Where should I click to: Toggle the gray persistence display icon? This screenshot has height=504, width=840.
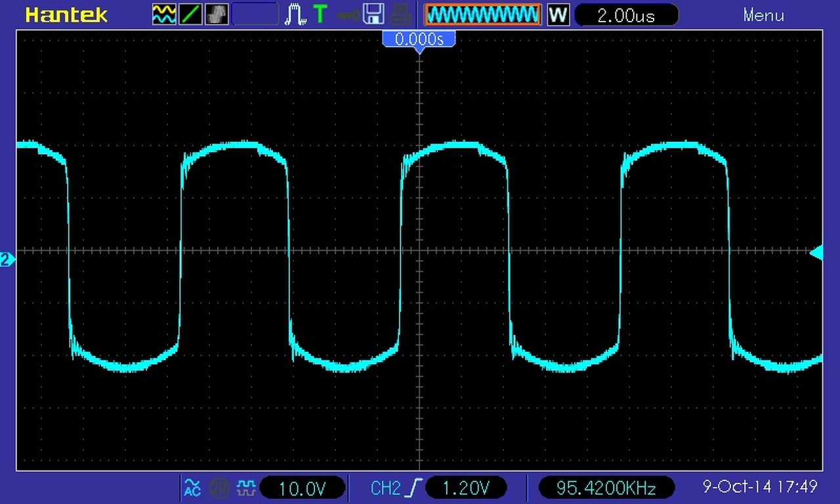pos(217,14)
